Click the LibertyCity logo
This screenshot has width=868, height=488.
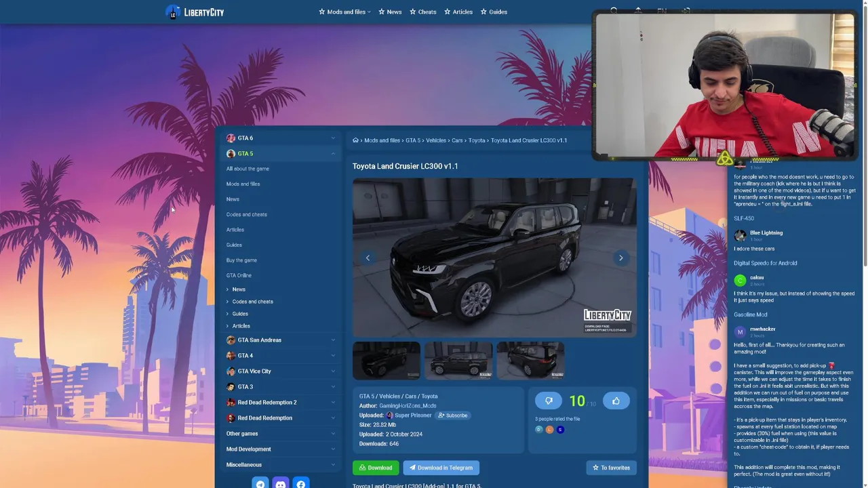(195, 12)
